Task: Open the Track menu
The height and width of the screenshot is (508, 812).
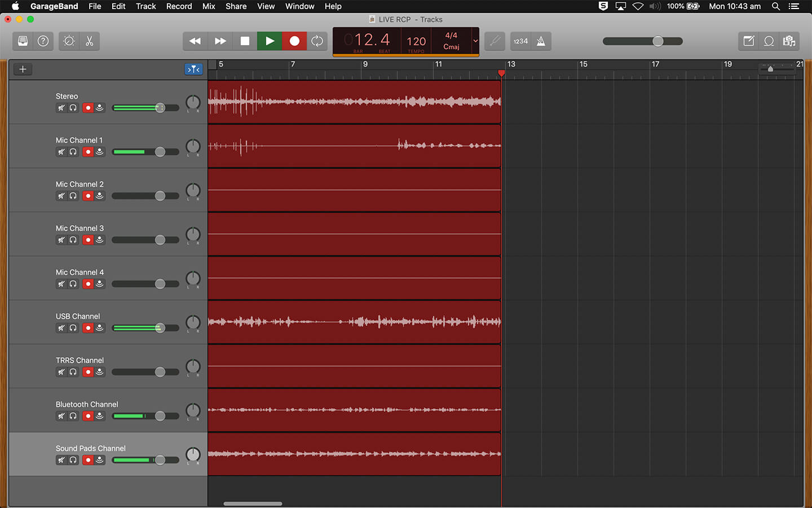Action: click(x=145, y=6)
